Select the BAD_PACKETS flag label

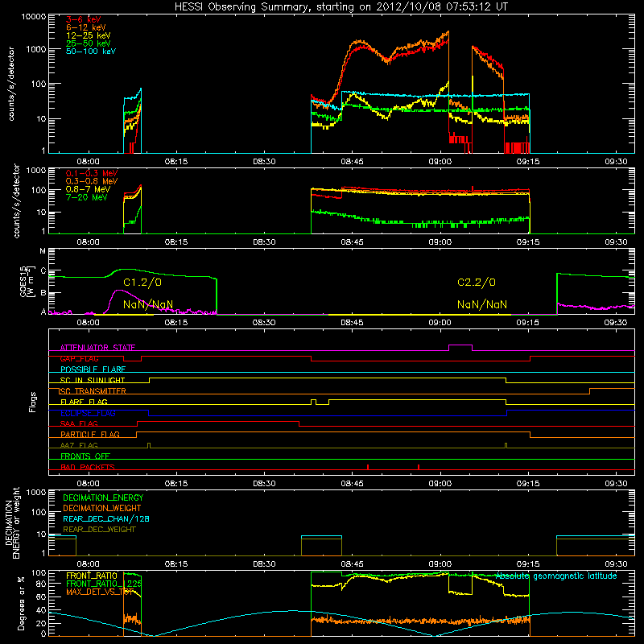[88, 468]
